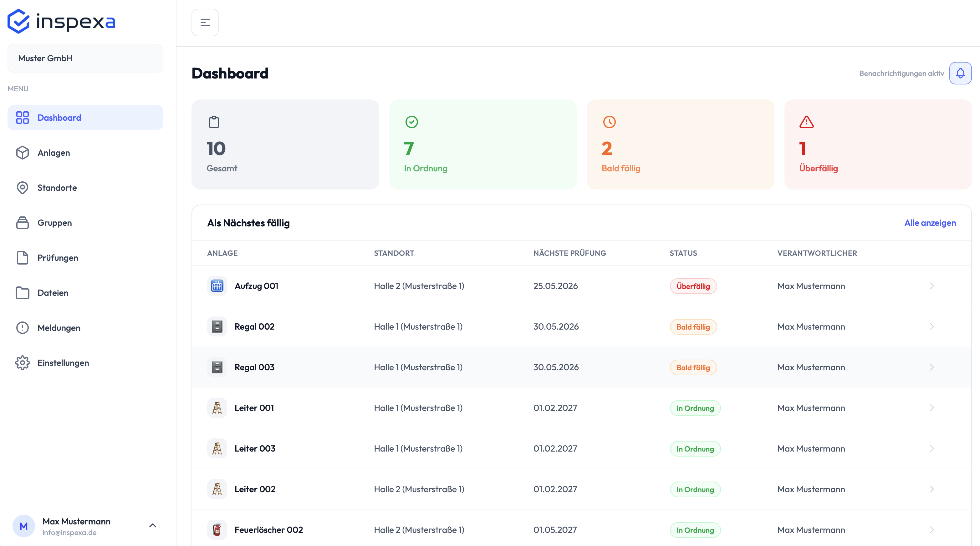Click the Überfällig status badge

click(x=693, y=286)
